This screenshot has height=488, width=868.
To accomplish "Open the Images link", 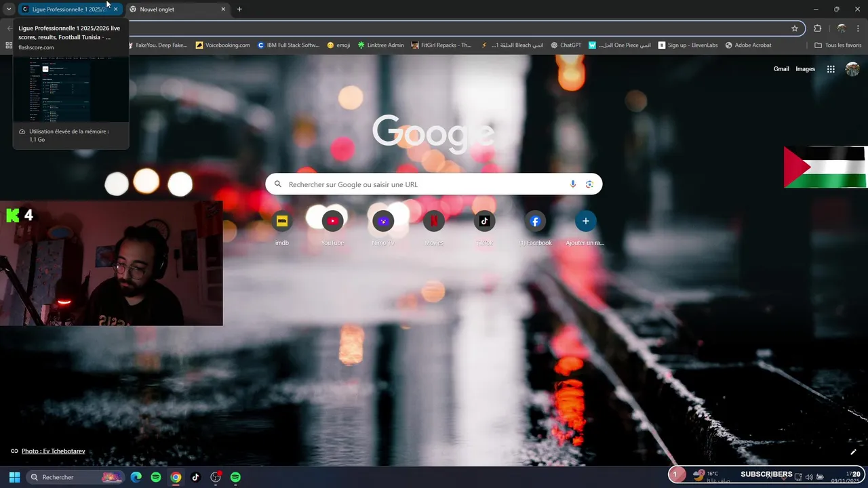I will (805, 69).
